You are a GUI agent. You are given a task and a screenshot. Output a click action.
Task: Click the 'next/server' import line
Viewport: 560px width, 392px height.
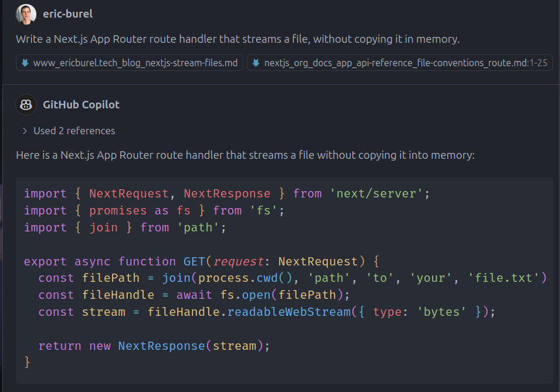pos(227,193)
